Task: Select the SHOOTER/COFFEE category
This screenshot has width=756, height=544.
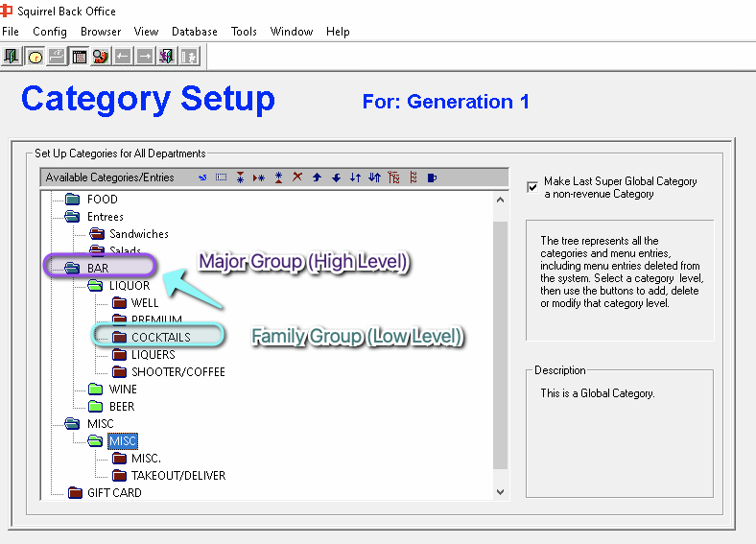Action: click(178, 372)
